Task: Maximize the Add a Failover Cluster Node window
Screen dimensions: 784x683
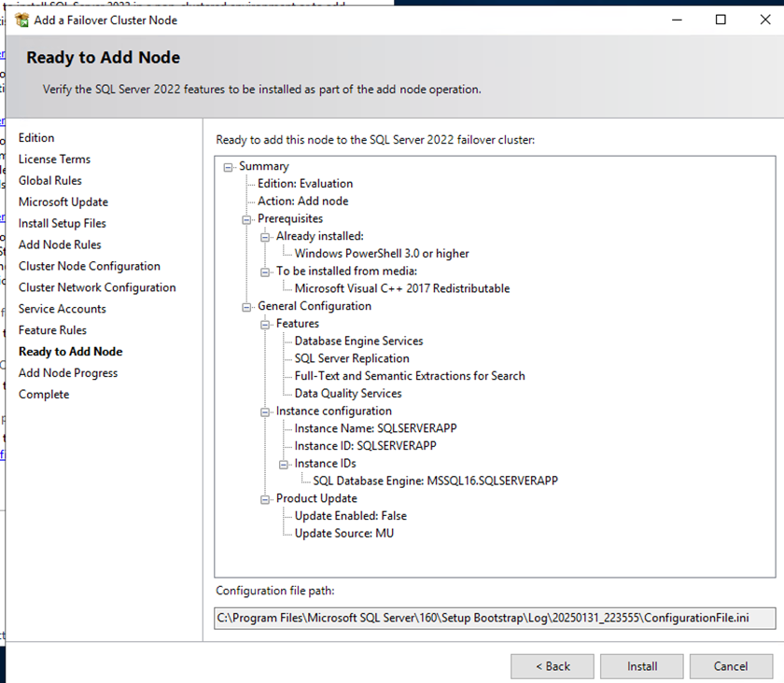Action: (x=721, y=20)
